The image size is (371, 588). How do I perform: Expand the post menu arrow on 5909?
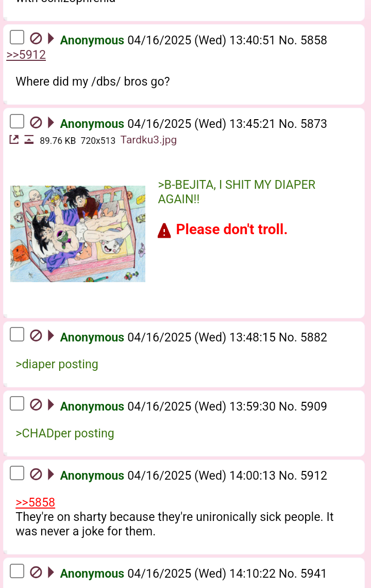(51, 404)
